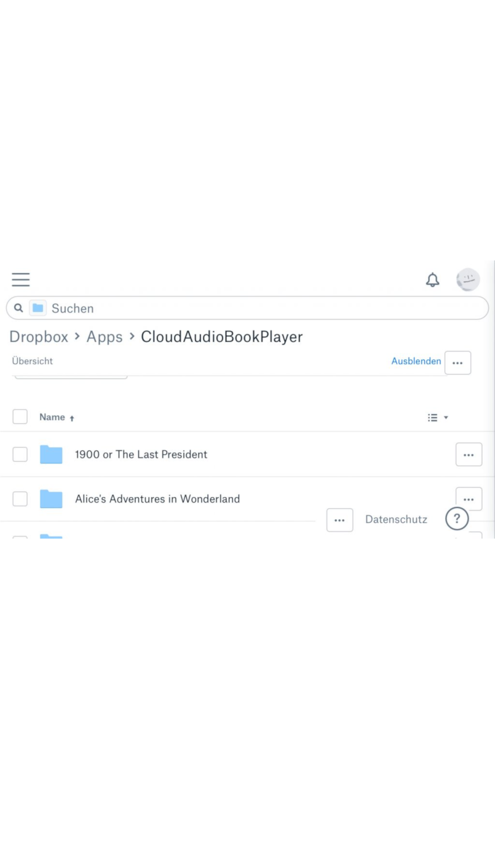This screenshot has height=868, width=495.
Task: Click the Ausblenden link
Action: (416, 361)
